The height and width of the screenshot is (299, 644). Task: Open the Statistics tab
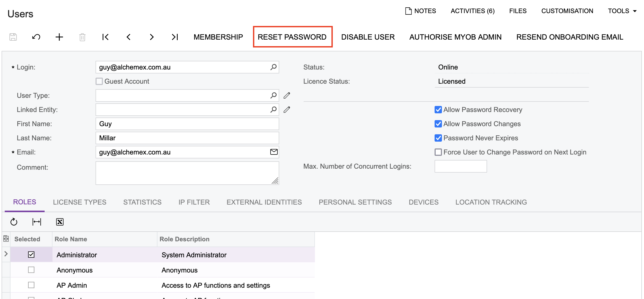pyautogui.click(x=142, y=202)
